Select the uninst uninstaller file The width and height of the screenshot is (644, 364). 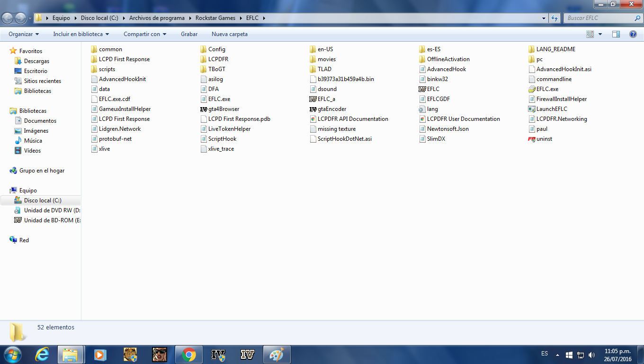tap(540, 139)
